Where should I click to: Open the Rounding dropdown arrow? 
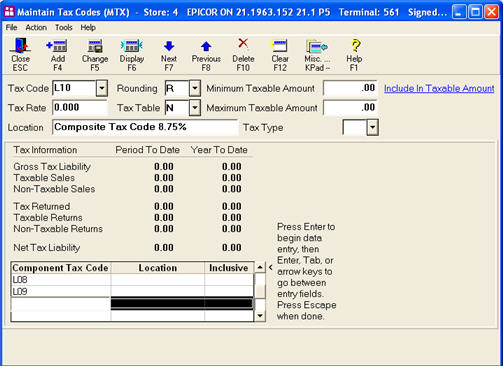click(x=195, y=89)
